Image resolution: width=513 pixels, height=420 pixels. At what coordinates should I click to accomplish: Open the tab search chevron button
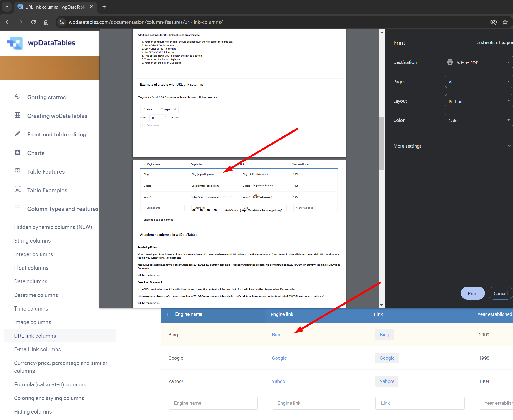[7, 7]
